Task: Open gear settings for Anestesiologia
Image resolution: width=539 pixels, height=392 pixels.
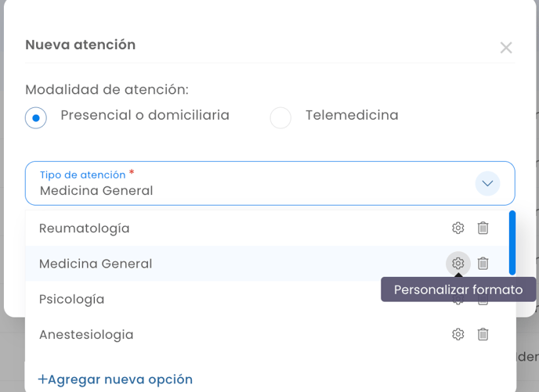Action: coord(458,334)
